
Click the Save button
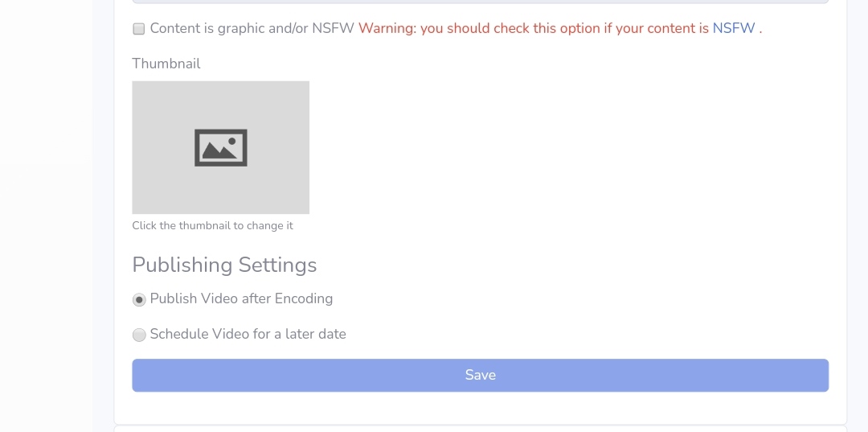pyautogui.click(x=480, y=375)
